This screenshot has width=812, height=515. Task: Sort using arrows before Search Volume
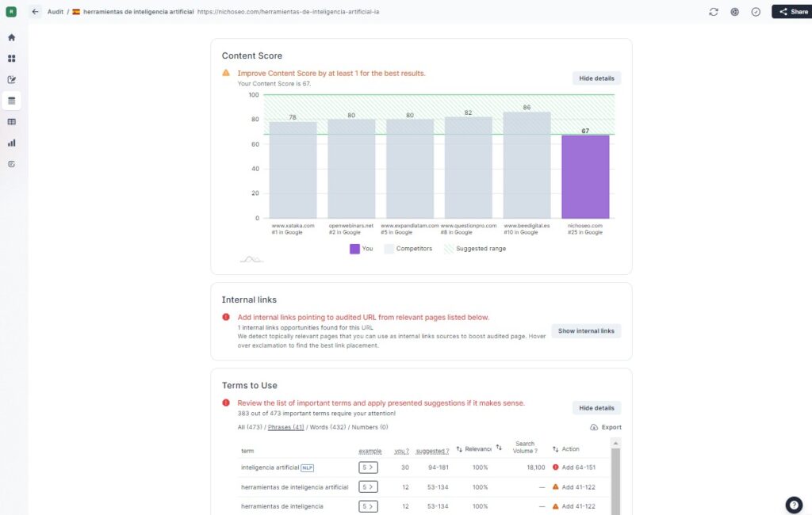pyautogui.click(x=499, y=447)
